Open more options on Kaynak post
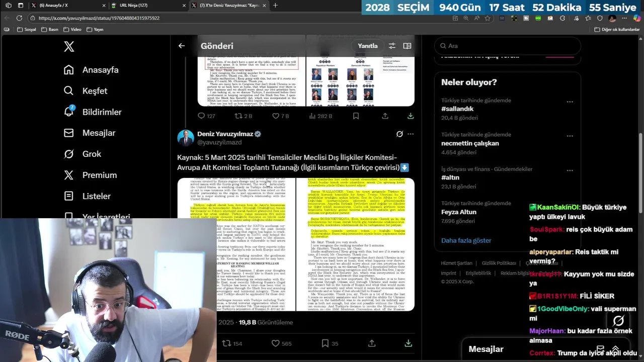 (411, 134)
